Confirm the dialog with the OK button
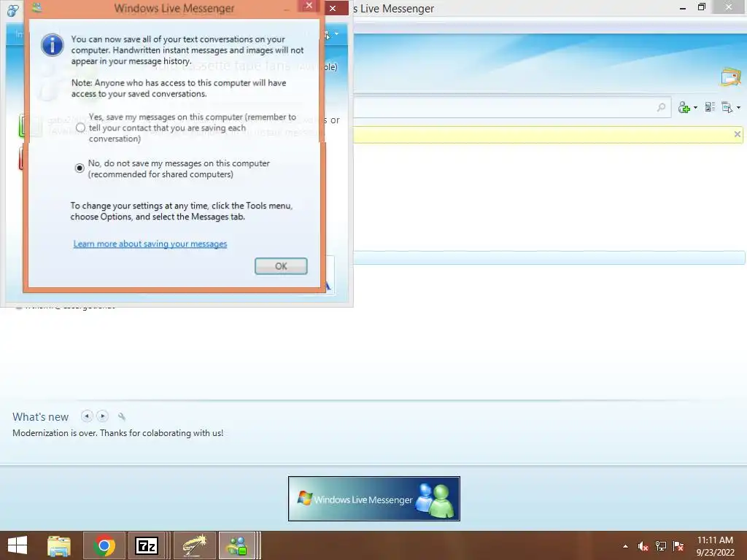Screen dimensions: 747x560 pyautogui.click(x=281, y=266)
